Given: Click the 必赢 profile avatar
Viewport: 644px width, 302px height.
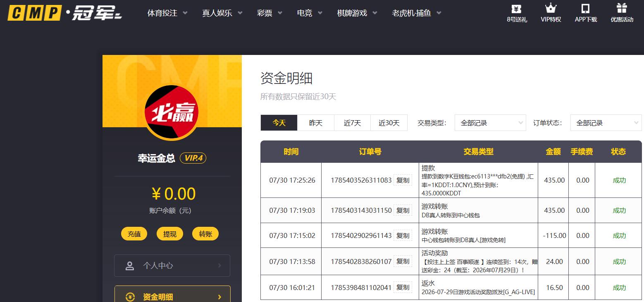Looking at the screenshot, I should (x=172, y=112).
